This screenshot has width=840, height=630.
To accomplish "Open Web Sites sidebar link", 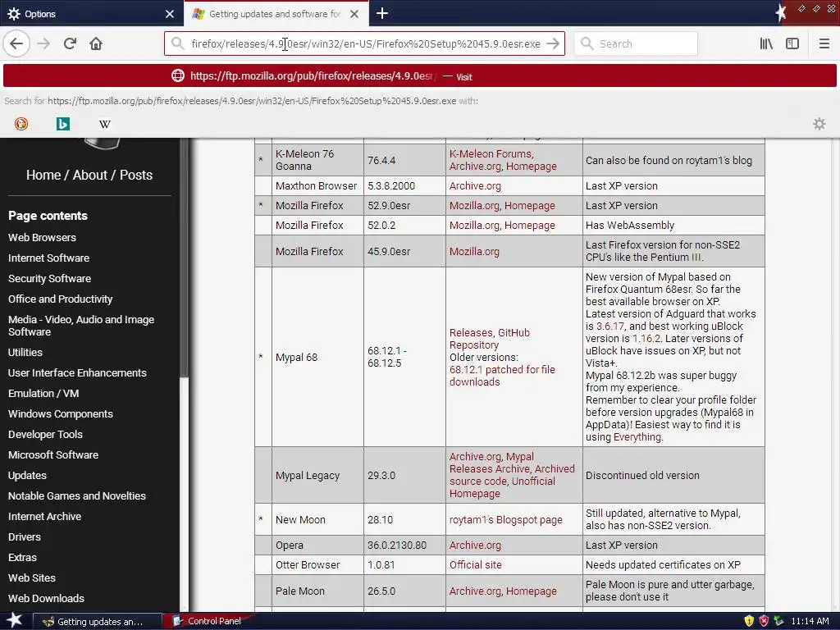I will pyautogui.click(x=32, y=577).
